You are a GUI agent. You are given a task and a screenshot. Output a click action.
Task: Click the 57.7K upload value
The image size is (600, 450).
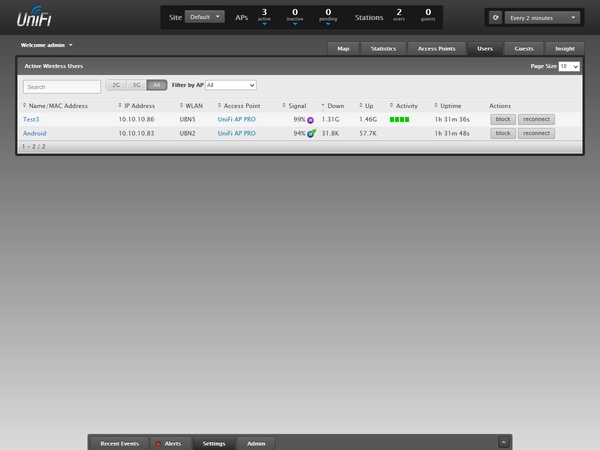368,133
